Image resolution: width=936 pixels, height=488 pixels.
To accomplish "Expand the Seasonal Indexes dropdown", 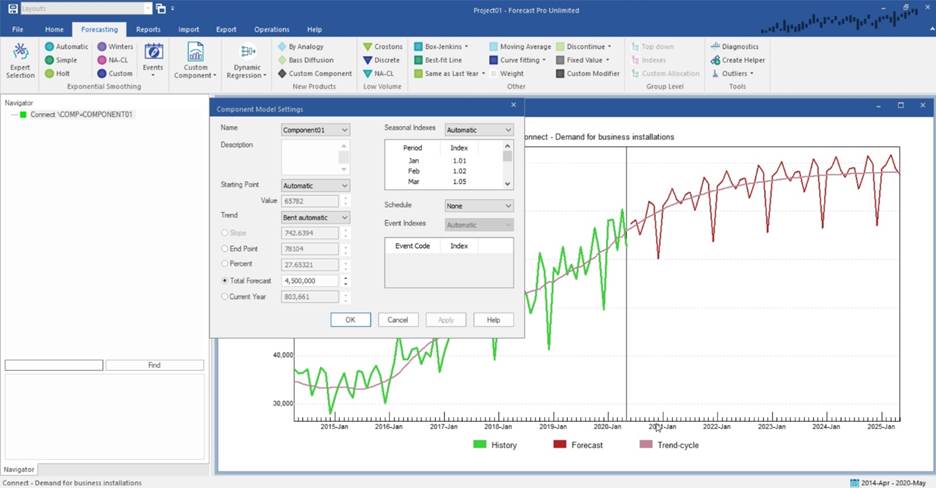I will pos(479,130).
